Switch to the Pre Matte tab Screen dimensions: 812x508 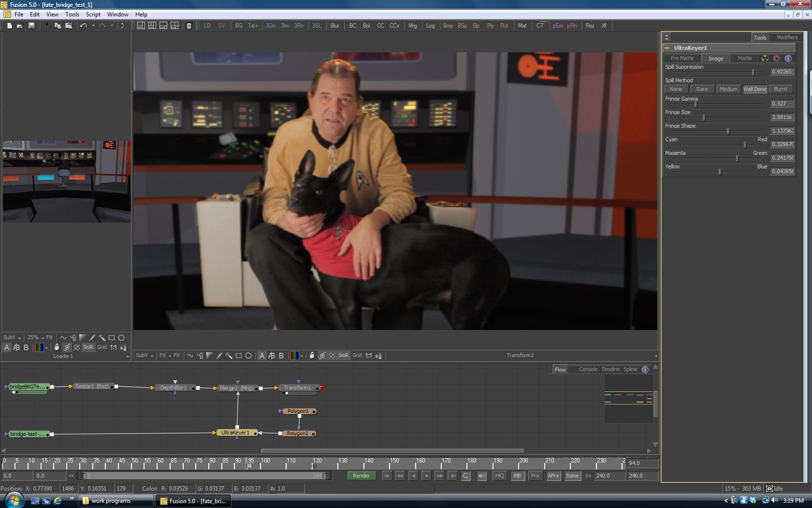click(682, 59)
